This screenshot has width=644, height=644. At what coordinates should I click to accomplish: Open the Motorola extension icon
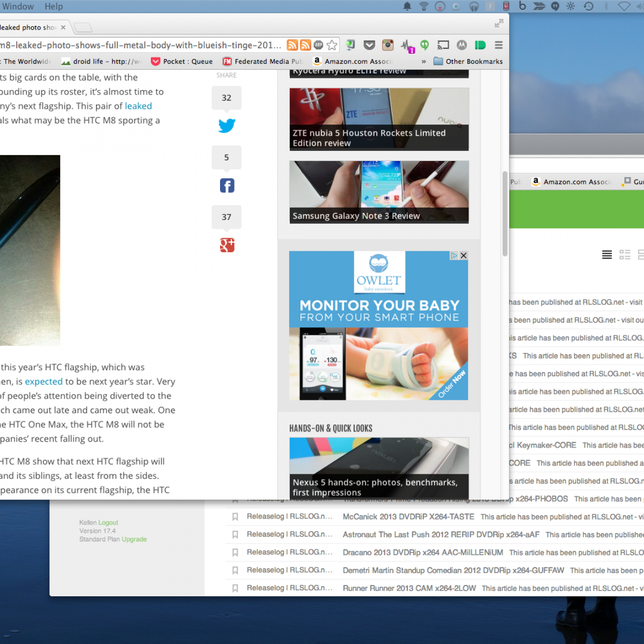pos(462,45)
